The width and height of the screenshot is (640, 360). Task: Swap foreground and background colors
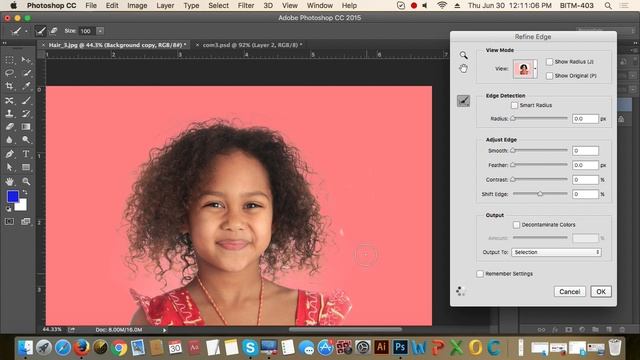(x=25, y=191)
